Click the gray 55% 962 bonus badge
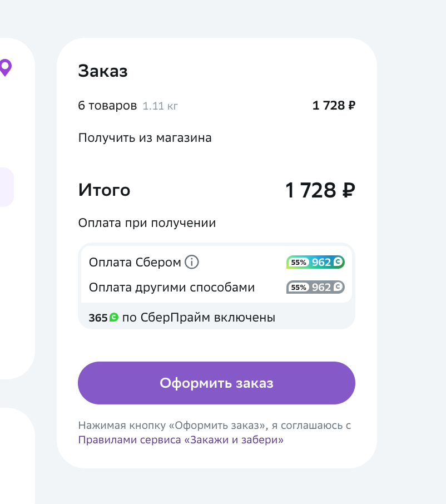The width and height of the screenshot is (446, 504). tap(315, 287)
